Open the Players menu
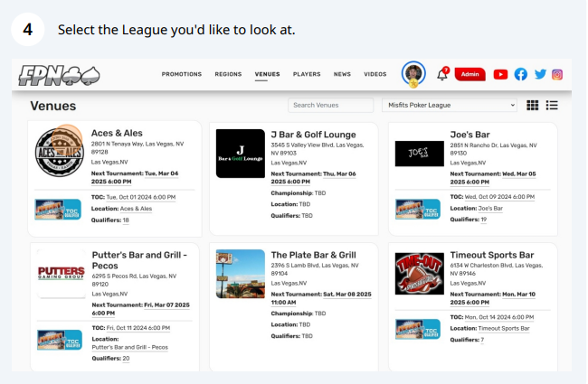This screenshot has height=384, width=588. click(307, 74)
